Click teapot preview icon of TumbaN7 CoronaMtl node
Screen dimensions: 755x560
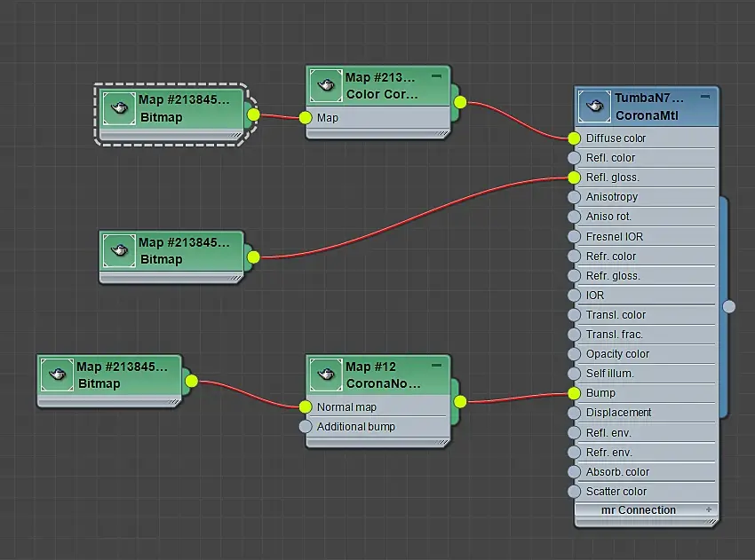[x=594, y=106]
